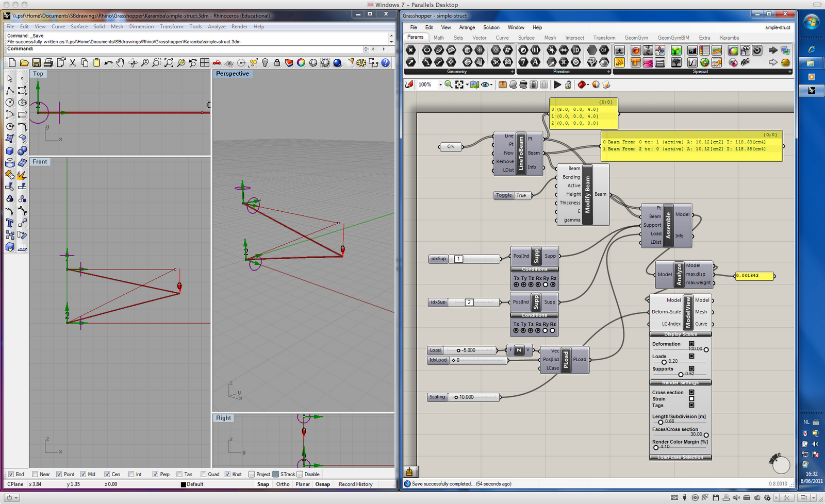Select the Text tool in Rhino sidebar
825x504 pixels.
(10, 223)
